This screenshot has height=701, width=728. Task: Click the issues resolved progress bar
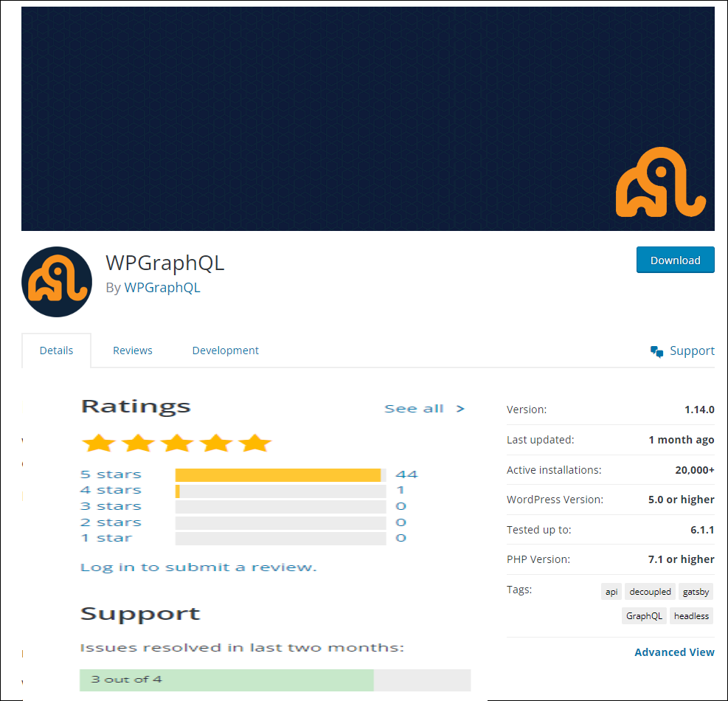click(x=275, y=680)
